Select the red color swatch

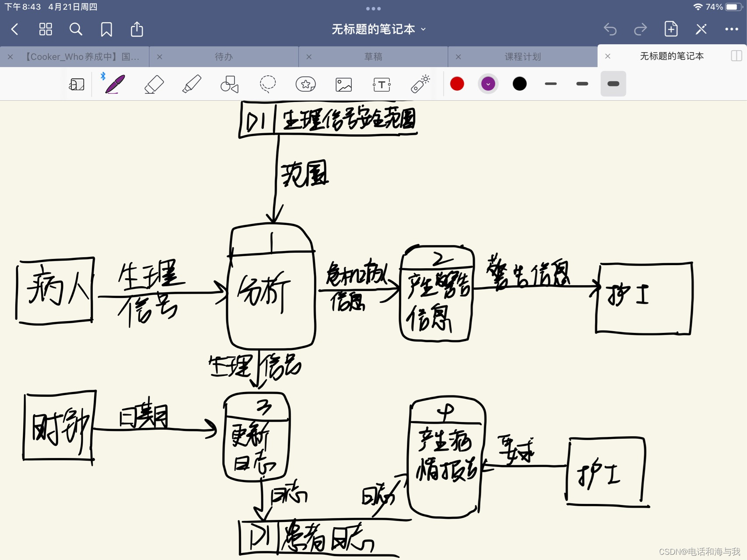click(457, 83)
